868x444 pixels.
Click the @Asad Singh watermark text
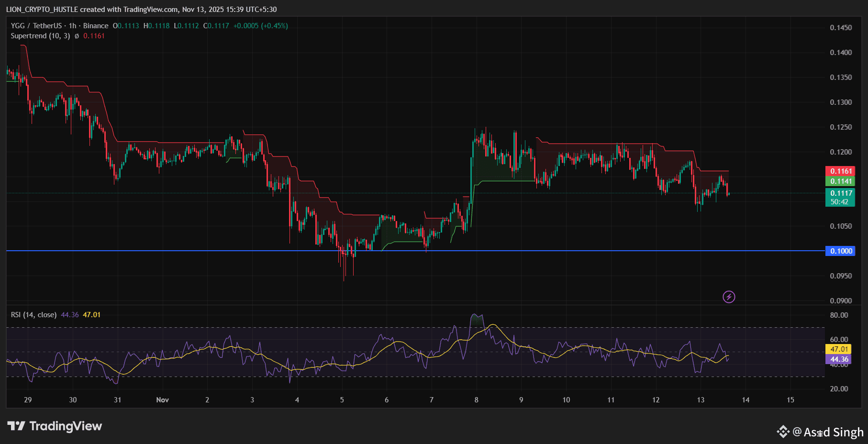point(828,432)
